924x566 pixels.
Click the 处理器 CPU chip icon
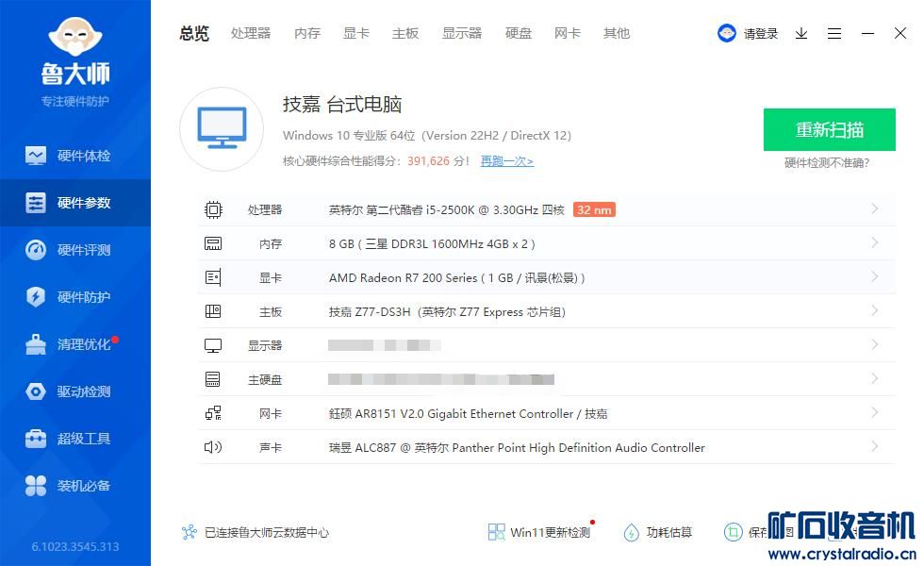(213, 209)
